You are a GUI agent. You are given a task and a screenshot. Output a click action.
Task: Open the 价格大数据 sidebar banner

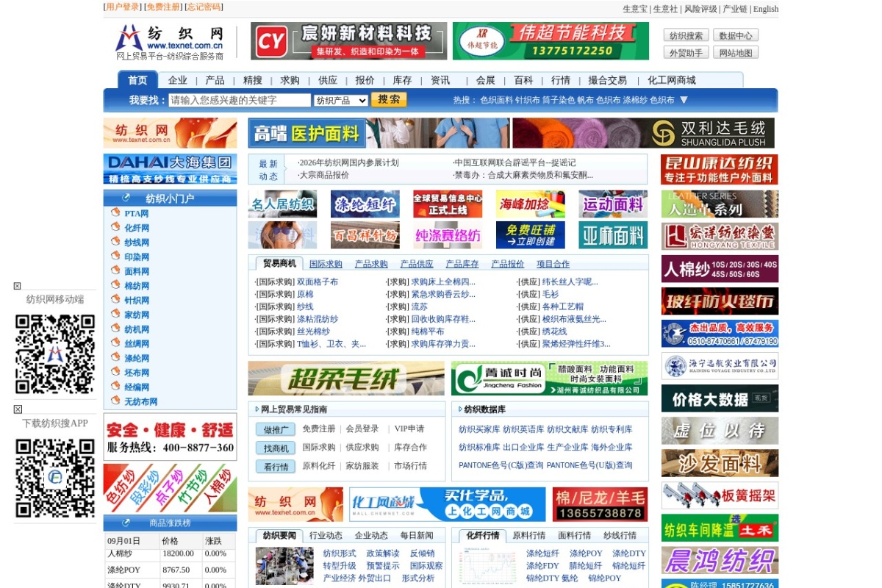click(x=720, y=398)
